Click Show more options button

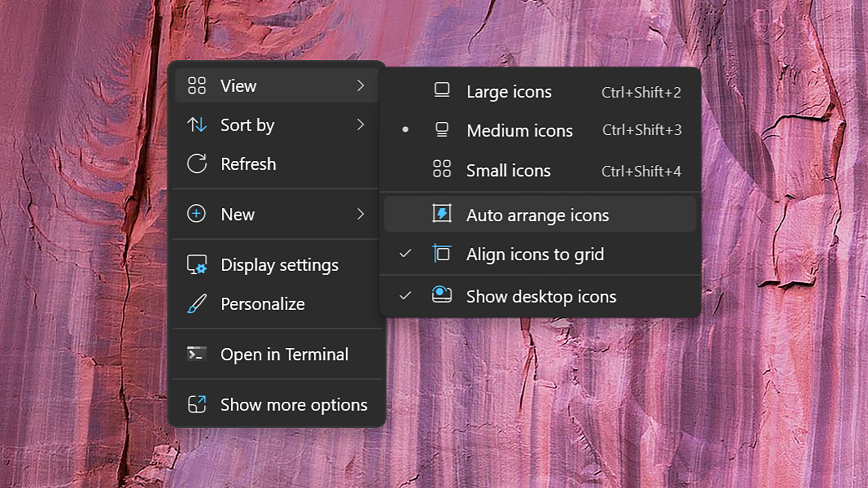(x=276, y=405)
